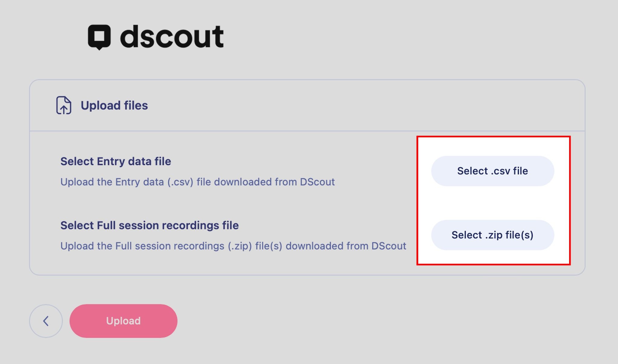Screen dimensions: 618x364
Task: Click the Upload files document icon
Action: point(64,105)
